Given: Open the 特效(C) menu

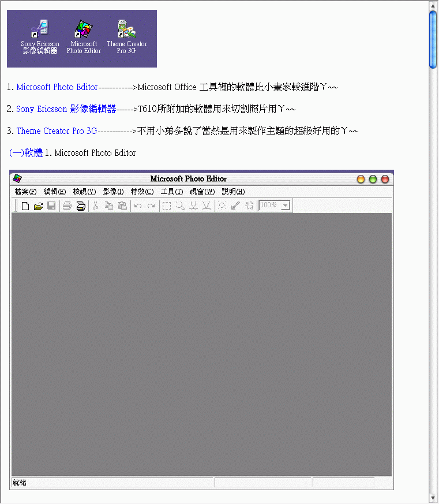Looking at the screenshot, I should [142, 192].
